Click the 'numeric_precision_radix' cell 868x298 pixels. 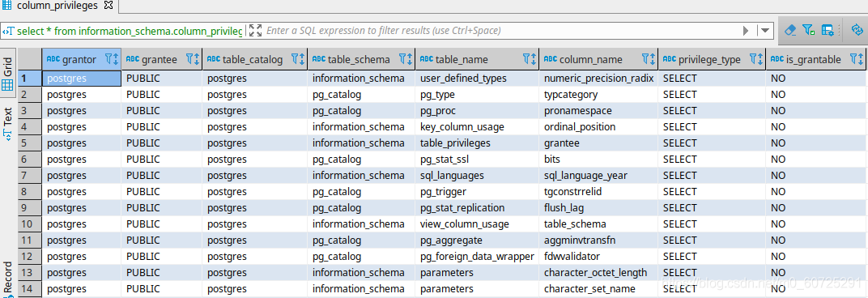599,78
